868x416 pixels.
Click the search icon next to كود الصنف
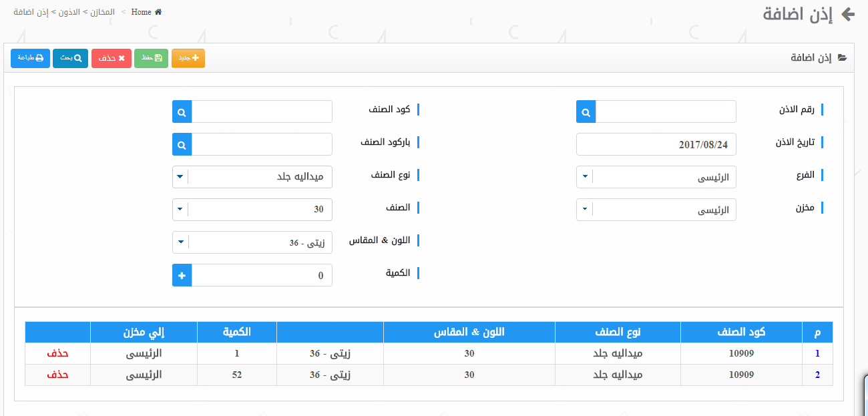[182, 112]
